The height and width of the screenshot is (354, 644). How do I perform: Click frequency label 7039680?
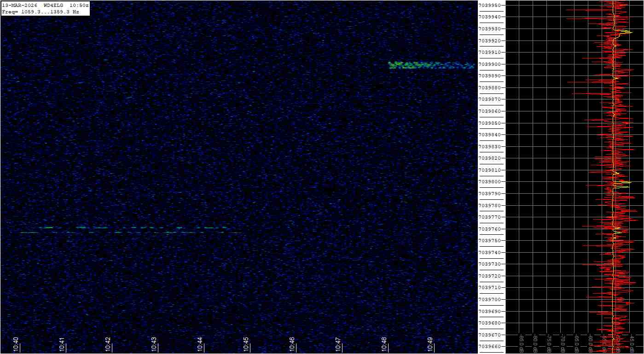(x=489, y=323)
